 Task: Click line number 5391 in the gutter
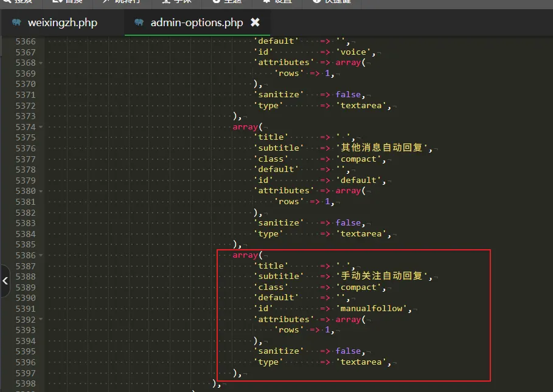coord(26,309)
